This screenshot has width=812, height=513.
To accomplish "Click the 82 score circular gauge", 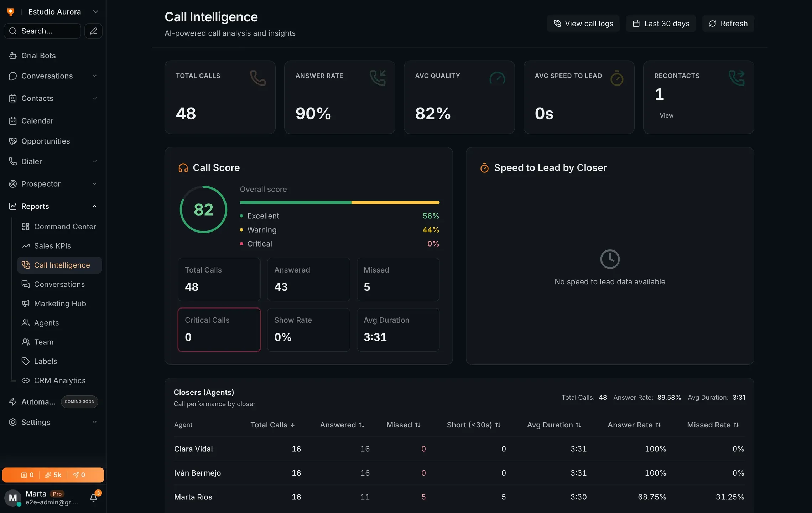I will coord(203,209).
